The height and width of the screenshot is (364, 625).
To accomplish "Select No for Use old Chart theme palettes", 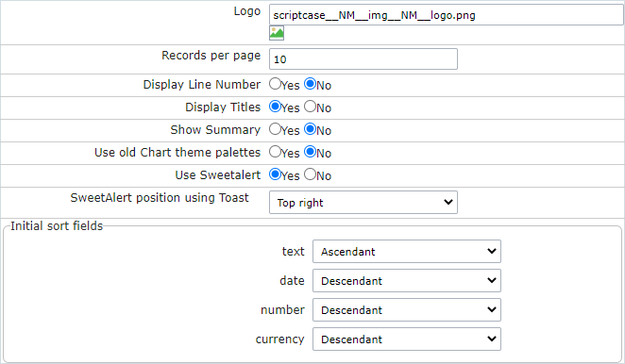I will (x=310, y=152).
